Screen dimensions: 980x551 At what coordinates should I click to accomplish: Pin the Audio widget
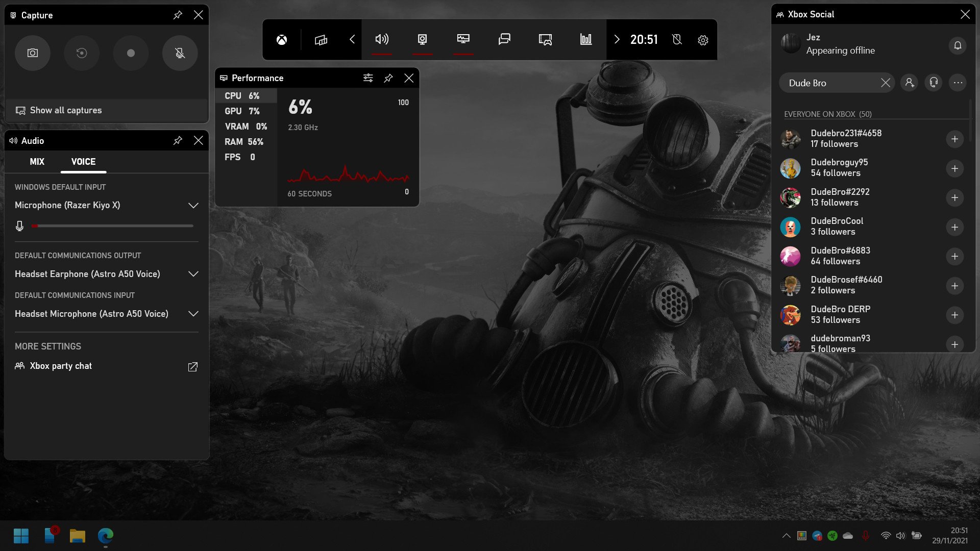[178, 140]
